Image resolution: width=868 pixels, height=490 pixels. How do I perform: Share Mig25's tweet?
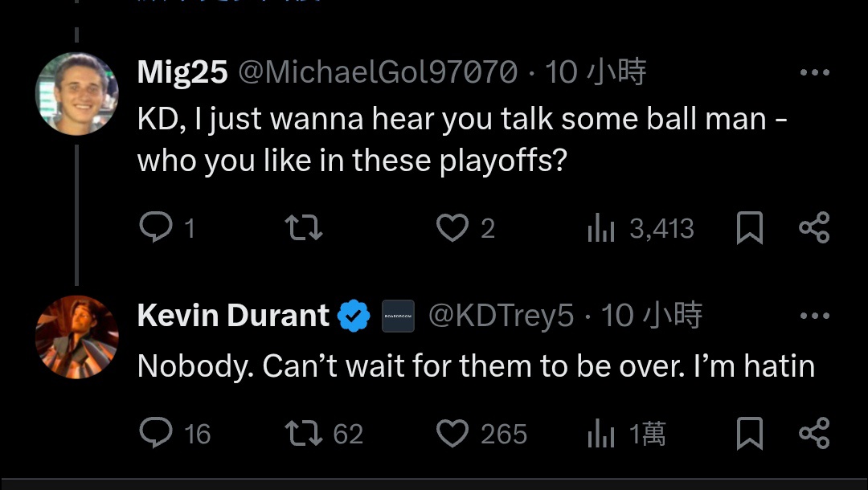click(x=814, y=227)
